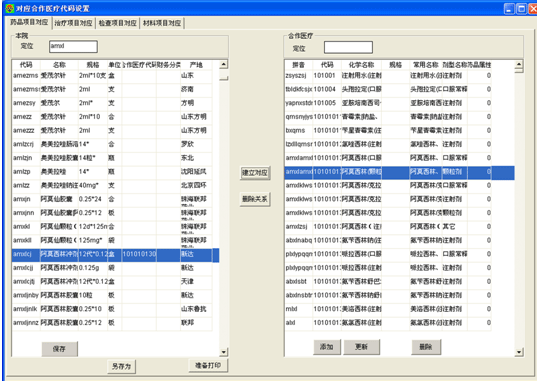Click the 拼音 column header in right table
Viewport: 537px width, 381px height.
[298, 64]
